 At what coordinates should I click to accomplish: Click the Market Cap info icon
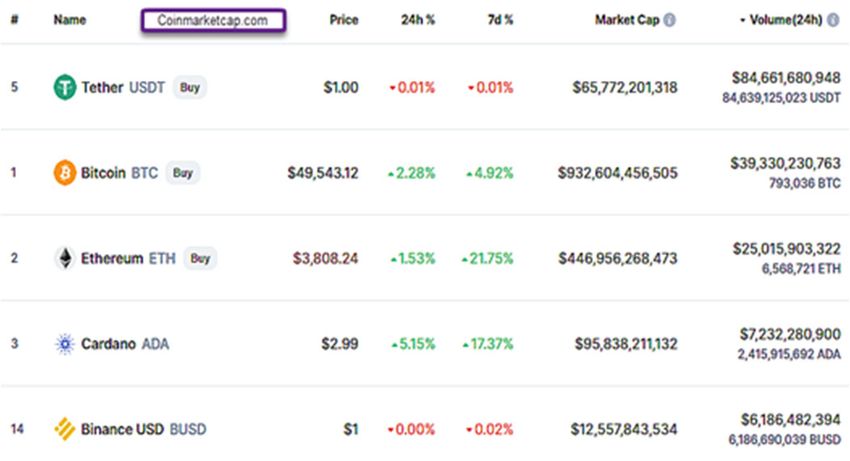click(x=669, y=20)
